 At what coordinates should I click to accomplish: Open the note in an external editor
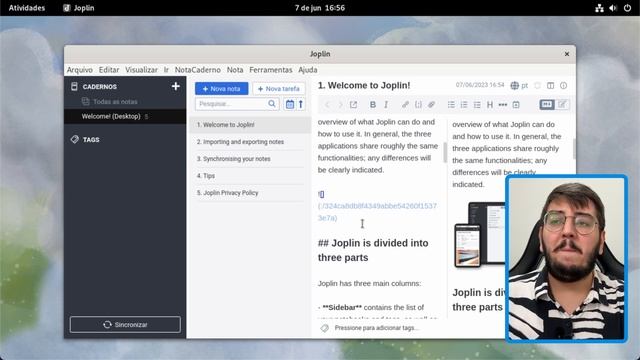[353, 104]
